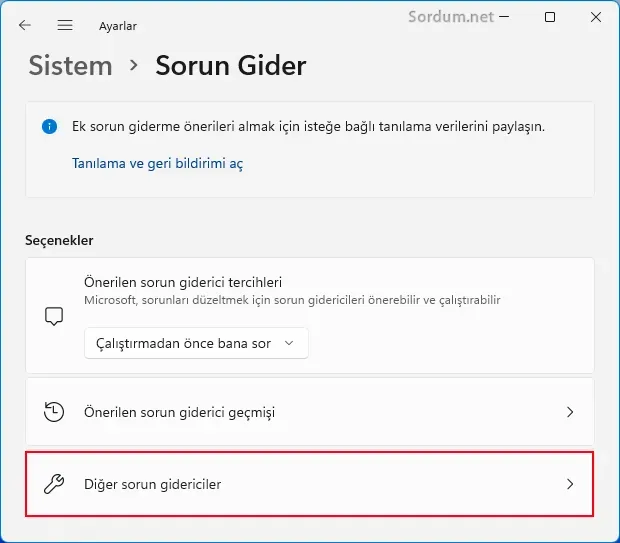Close the Ayarlar settings window

coord(595,17)
